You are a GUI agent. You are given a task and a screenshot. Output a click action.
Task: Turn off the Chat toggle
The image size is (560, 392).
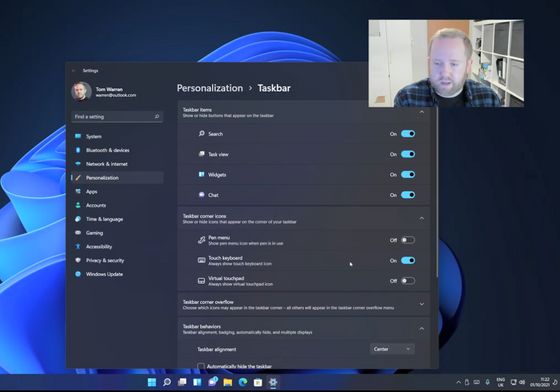408,195
